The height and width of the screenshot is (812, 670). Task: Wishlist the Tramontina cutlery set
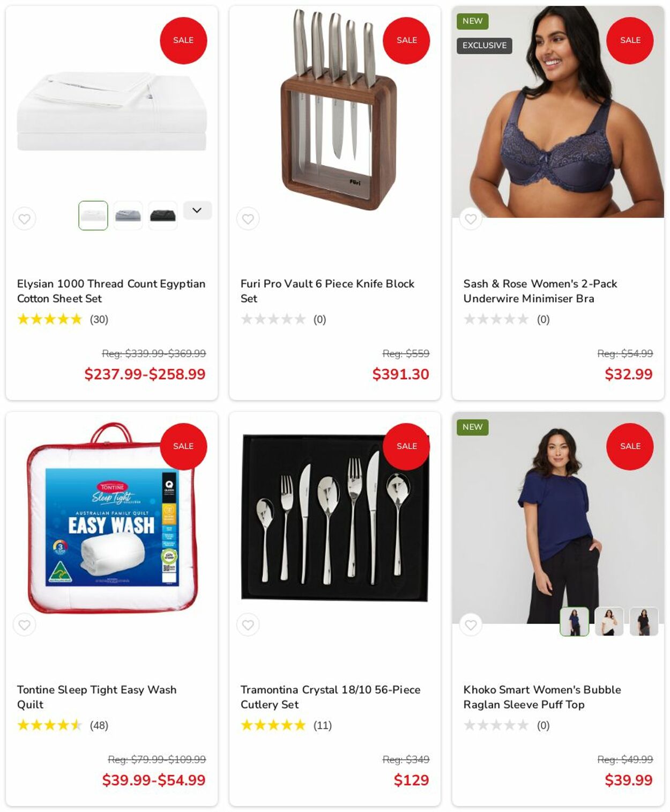point(248,625)
